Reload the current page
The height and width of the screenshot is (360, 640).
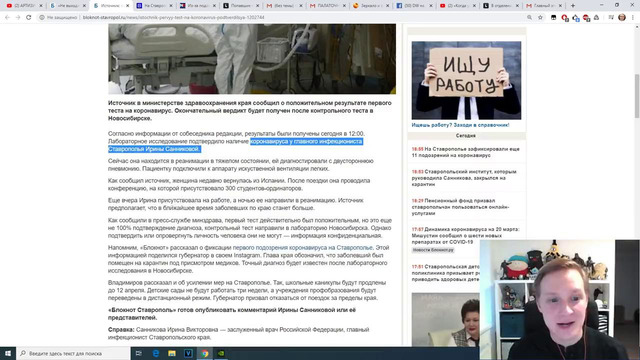29,18
